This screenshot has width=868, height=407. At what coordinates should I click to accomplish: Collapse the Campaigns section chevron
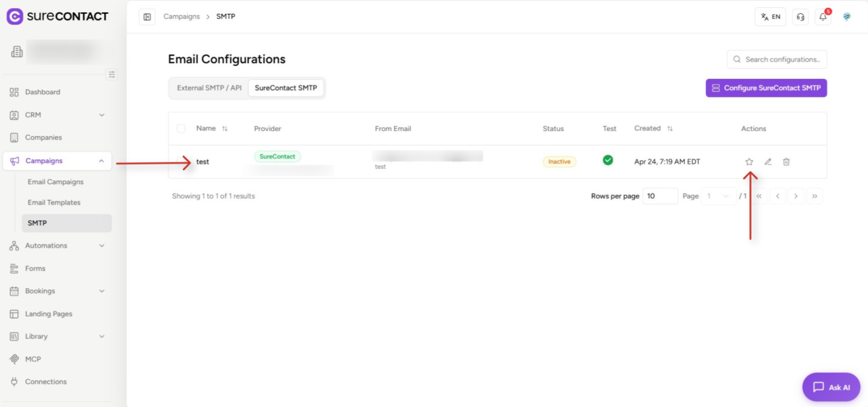click(x=101, y=161)
